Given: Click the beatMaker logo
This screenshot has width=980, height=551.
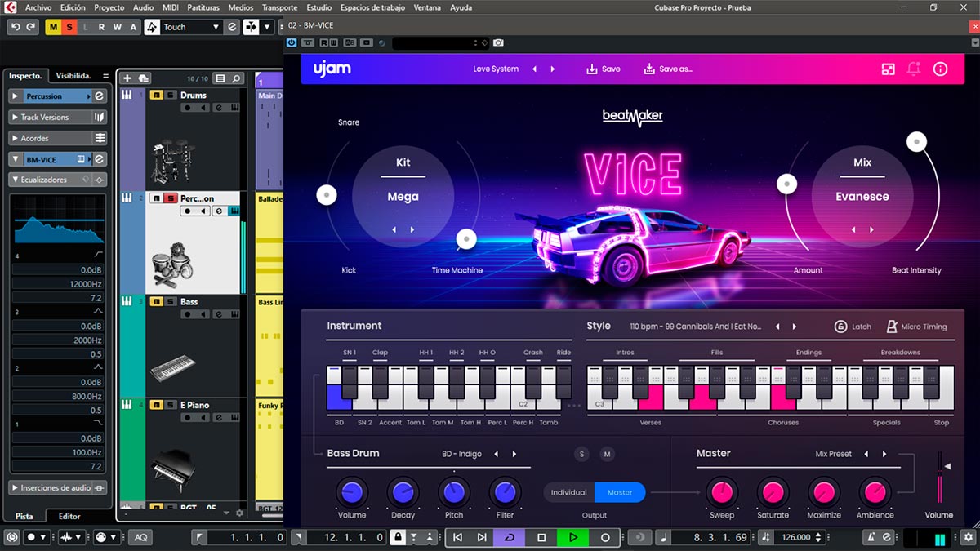Looking at the screenshot, I should [x=633, y=116].
